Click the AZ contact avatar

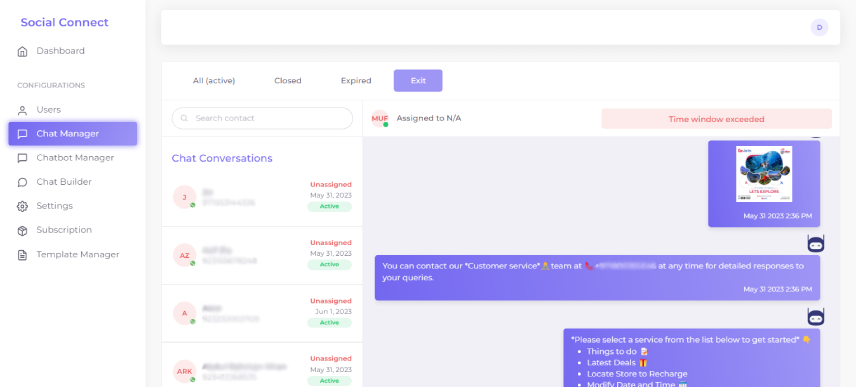tap(185, 255)
